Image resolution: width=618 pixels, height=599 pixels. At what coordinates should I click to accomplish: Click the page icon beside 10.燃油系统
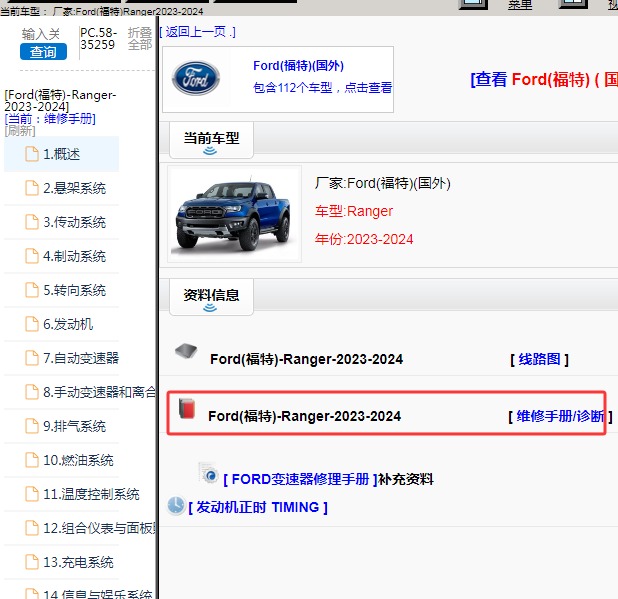click(32, 460)
